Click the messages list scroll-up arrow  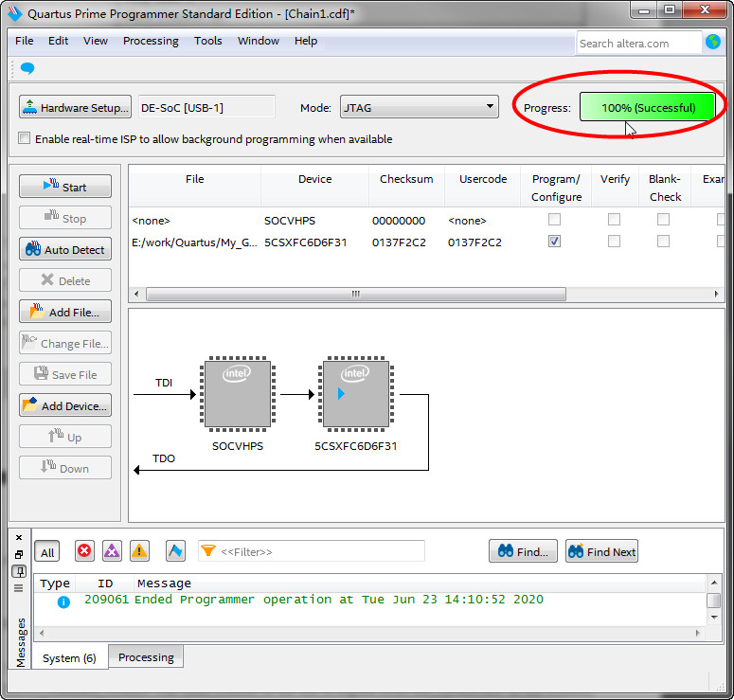(x=714, y=583)
